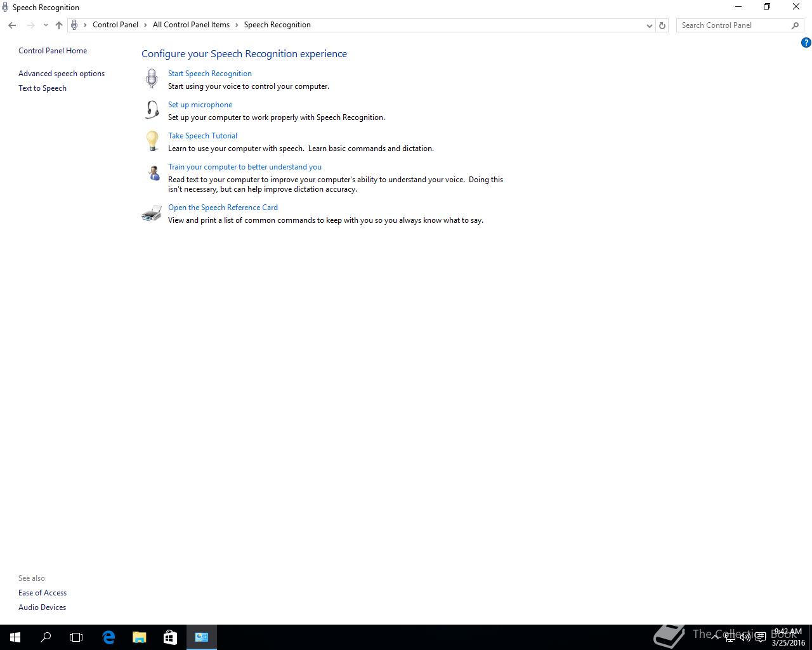Click the microphone icon beside Start Speech Recognition
This screenshot has width=812, height=650.
tap(152, 79)
